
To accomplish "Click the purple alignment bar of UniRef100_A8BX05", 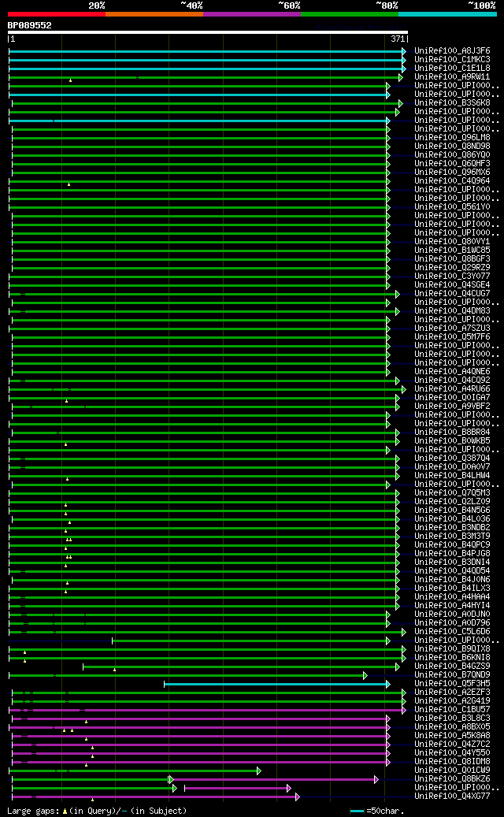I will pyautogui.click(x=199, y=727).
